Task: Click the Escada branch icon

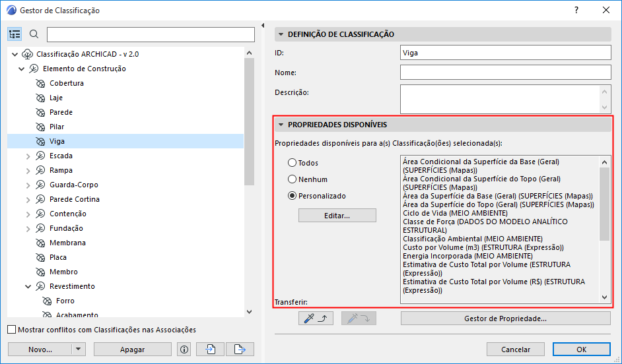Action: coord(40,156)
